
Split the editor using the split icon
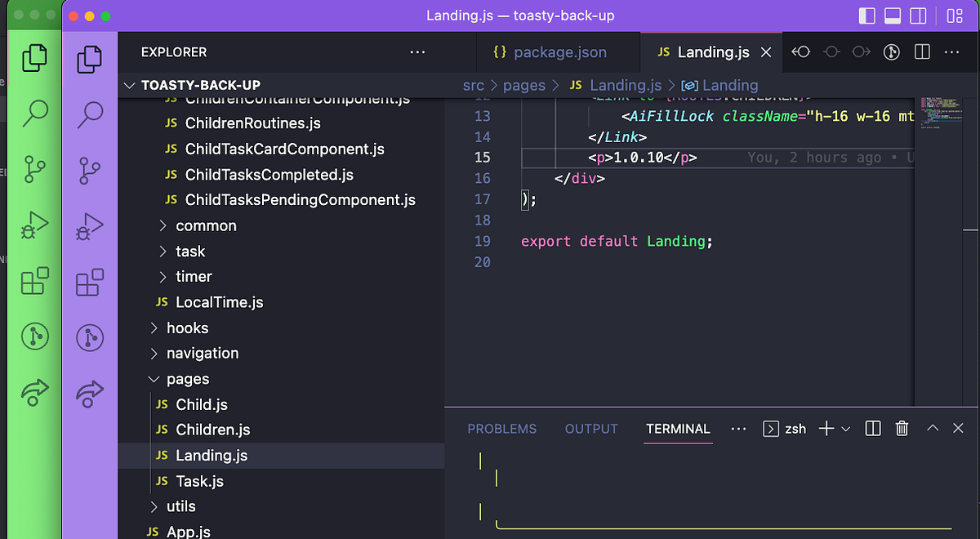(x=921, y=51)
